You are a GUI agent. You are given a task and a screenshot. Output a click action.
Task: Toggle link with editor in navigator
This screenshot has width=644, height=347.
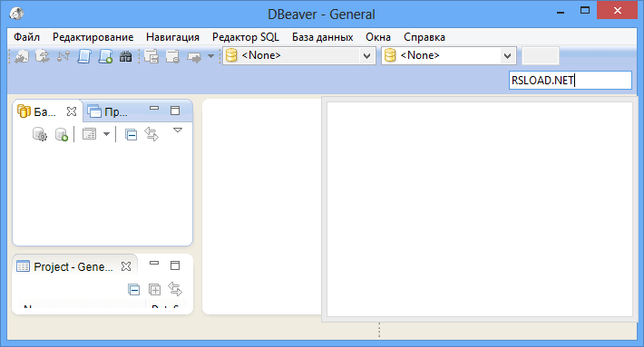[x=151, y=134]
